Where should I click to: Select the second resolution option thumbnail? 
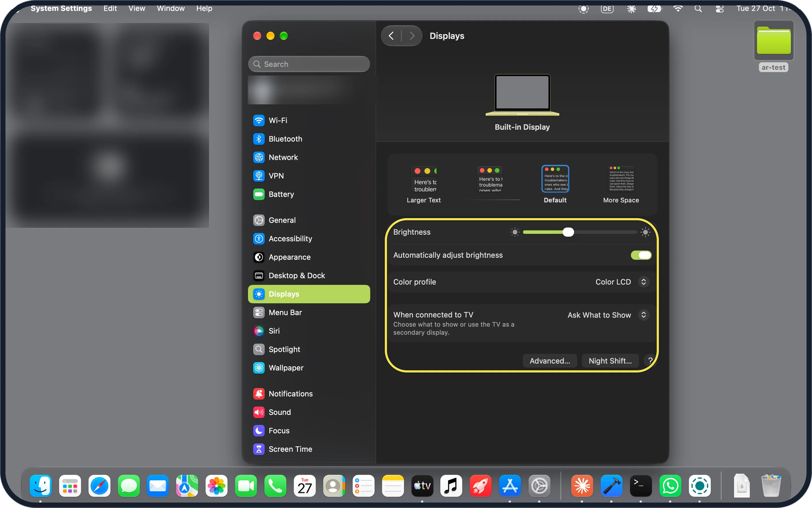(490, 179)
